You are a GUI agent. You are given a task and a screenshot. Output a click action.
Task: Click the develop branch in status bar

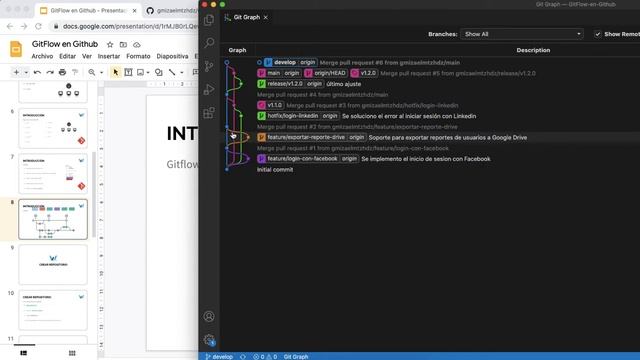click(x=219, y=356)
